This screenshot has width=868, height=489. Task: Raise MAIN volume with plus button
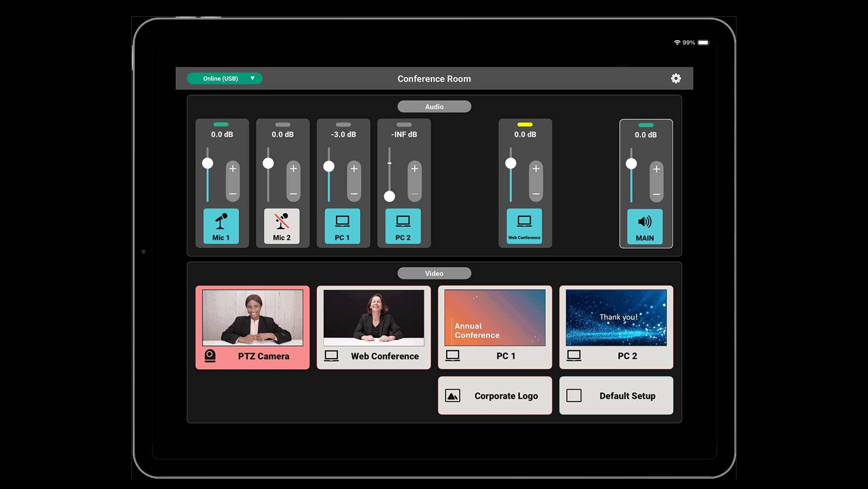coord(656,169)
